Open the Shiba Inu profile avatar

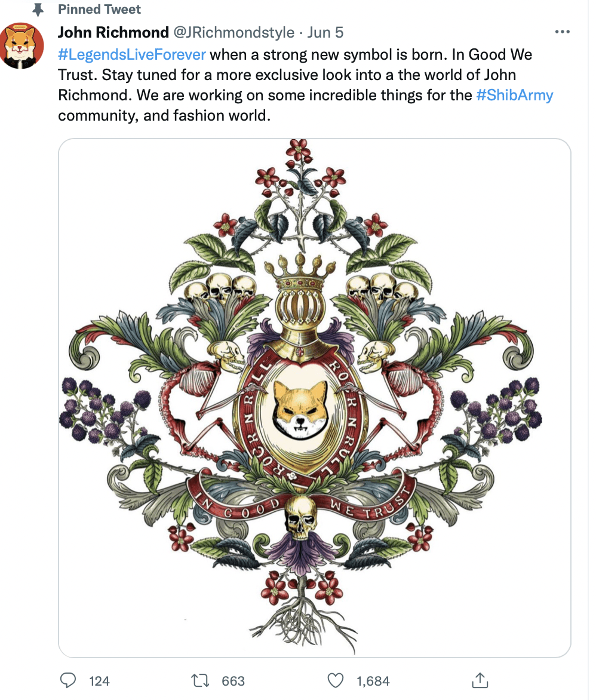[x=21, y=45]
